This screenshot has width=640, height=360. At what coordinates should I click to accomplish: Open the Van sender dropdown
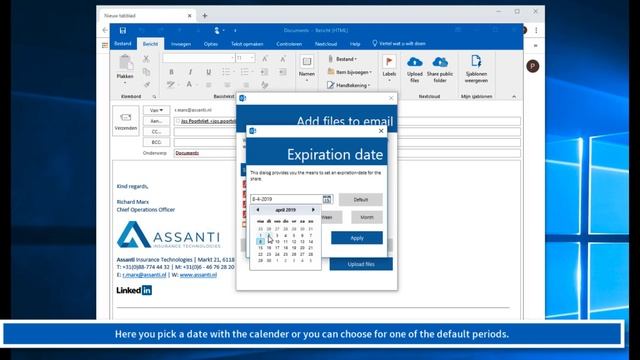click(x=156, y=110)
